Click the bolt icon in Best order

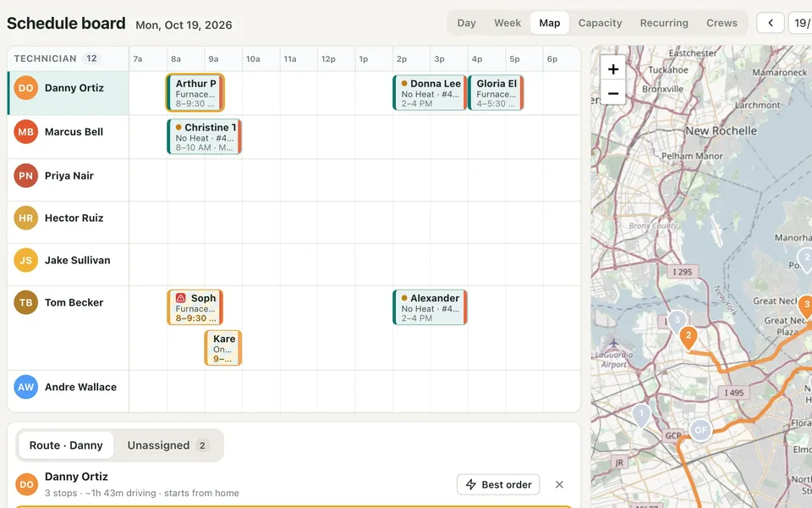471,484
